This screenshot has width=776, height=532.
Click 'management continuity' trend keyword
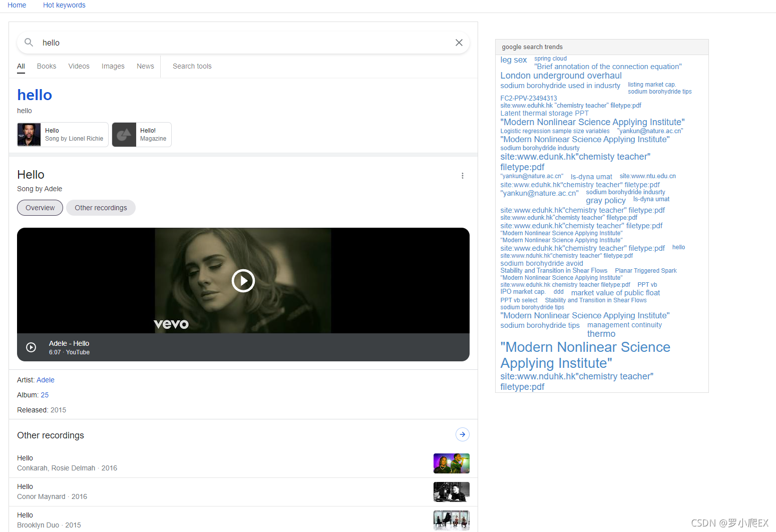point(624,325)
